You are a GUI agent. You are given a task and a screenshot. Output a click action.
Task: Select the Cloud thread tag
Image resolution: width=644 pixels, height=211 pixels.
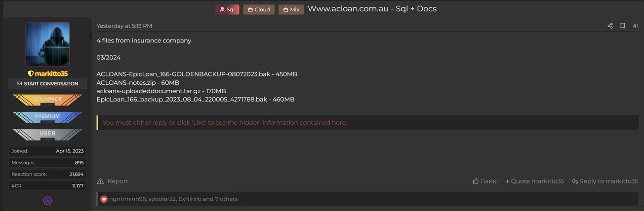[259, 9]
